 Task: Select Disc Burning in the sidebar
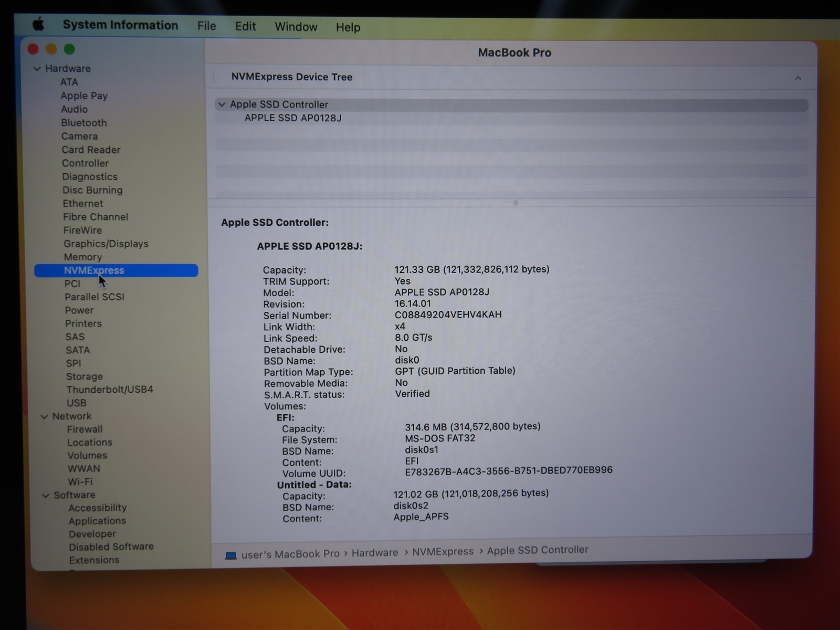92,190
